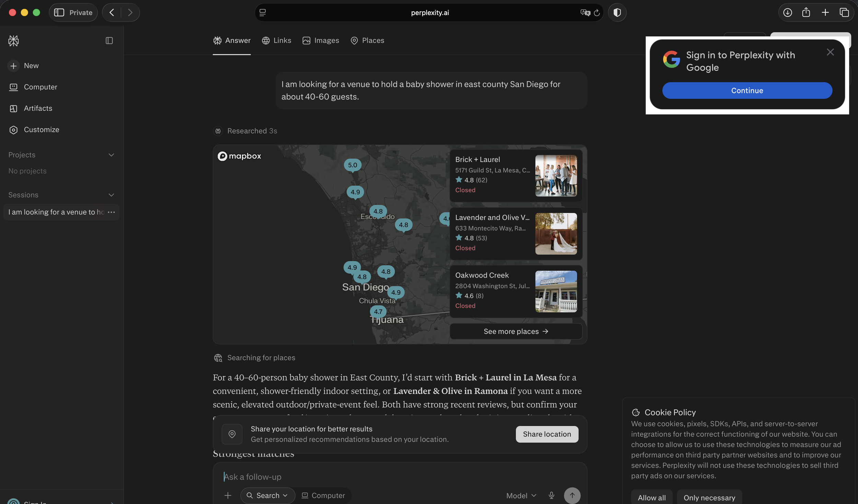
Task: Switch to the Images tab
Action: tap(321, 40)
